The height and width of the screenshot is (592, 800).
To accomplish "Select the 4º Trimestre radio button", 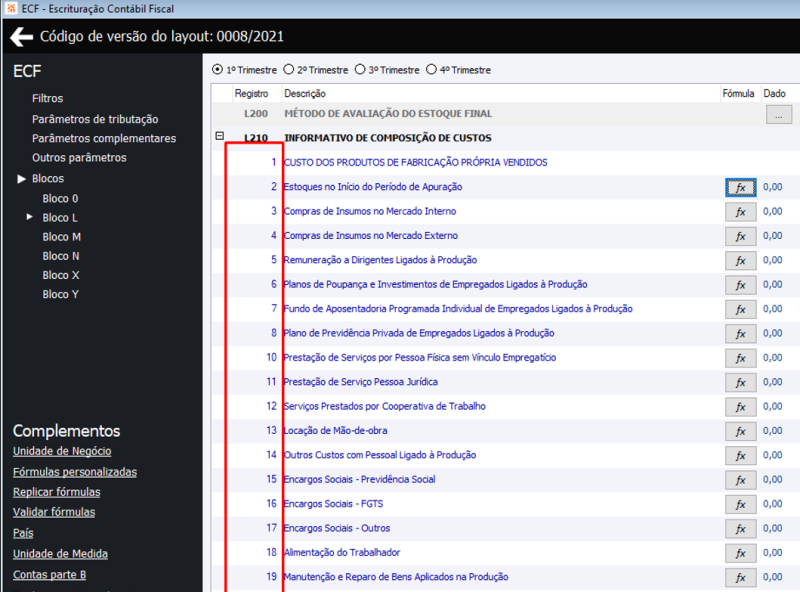I will [x=432, y=69].
